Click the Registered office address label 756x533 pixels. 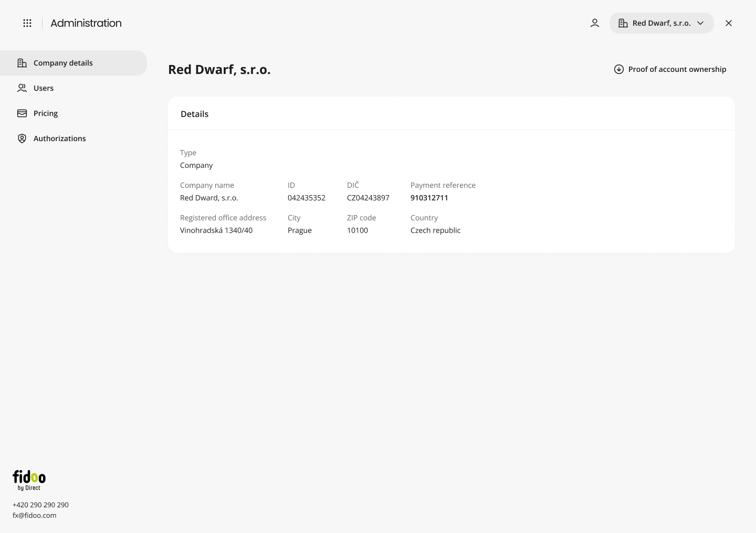(x=223, y=218)
